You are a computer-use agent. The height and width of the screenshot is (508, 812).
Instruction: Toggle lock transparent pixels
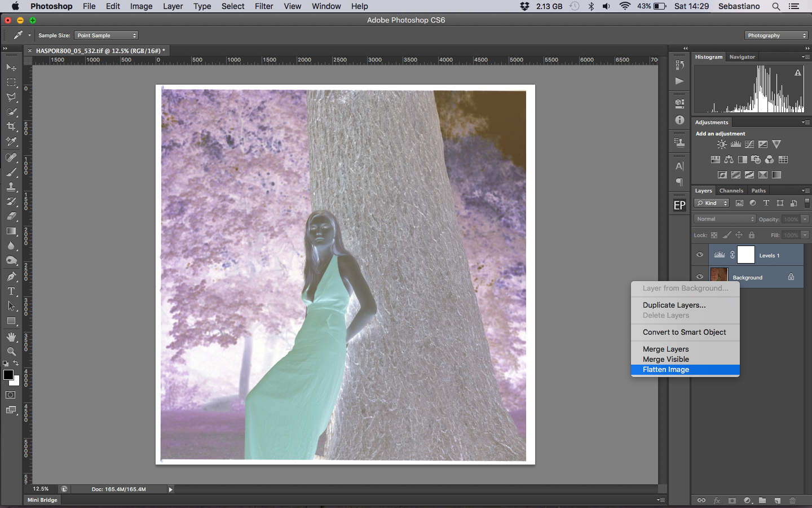(x=714, y=235)
